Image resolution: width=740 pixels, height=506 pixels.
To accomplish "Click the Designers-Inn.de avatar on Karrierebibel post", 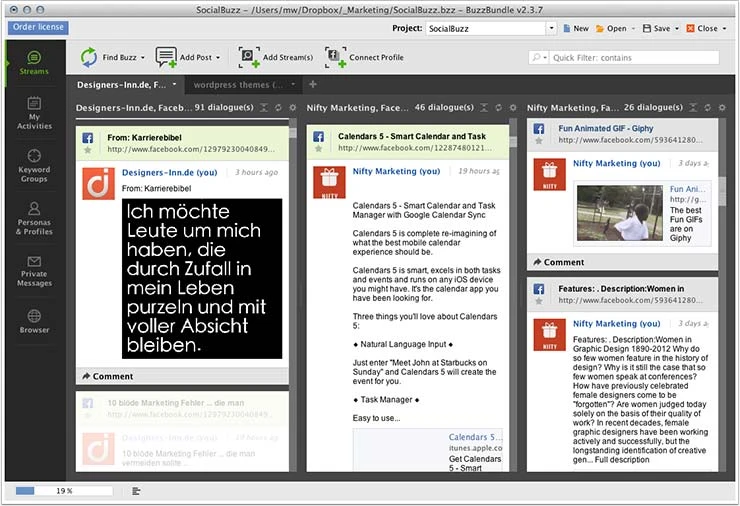I will point(98,184).
